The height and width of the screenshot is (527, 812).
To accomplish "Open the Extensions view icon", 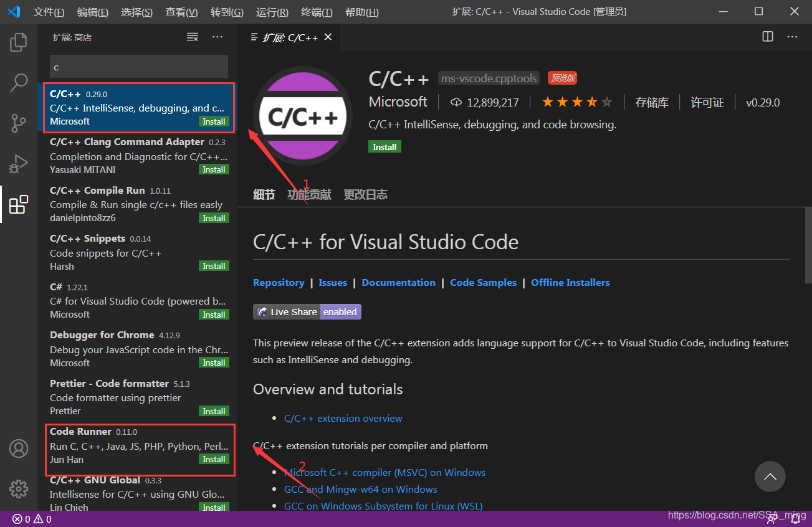I will [19, 204].
